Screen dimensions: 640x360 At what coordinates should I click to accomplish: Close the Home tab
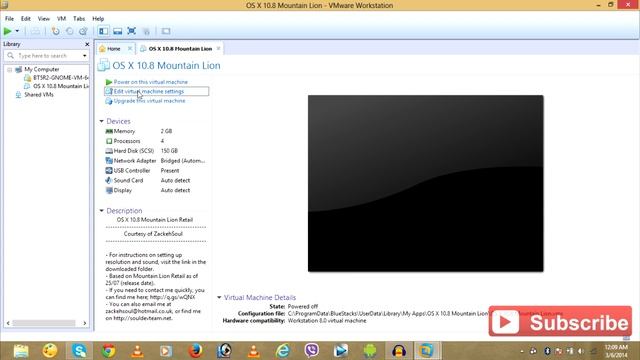click(130, 49)
